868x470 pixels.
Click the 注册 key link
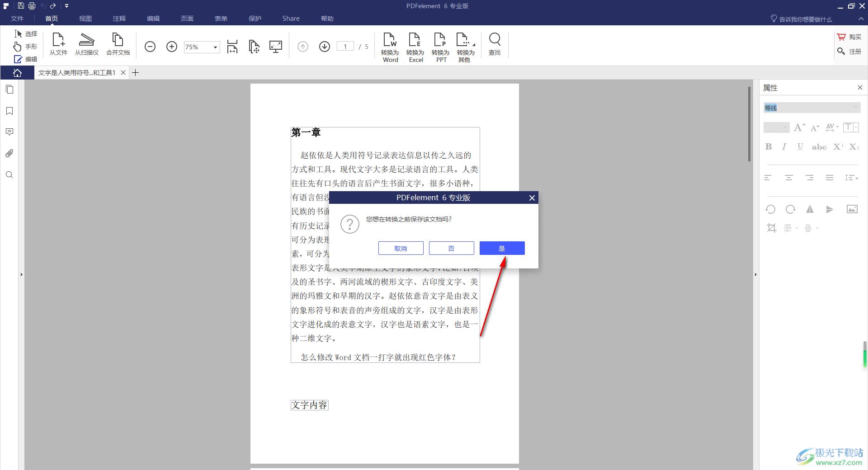coord(849,52)
